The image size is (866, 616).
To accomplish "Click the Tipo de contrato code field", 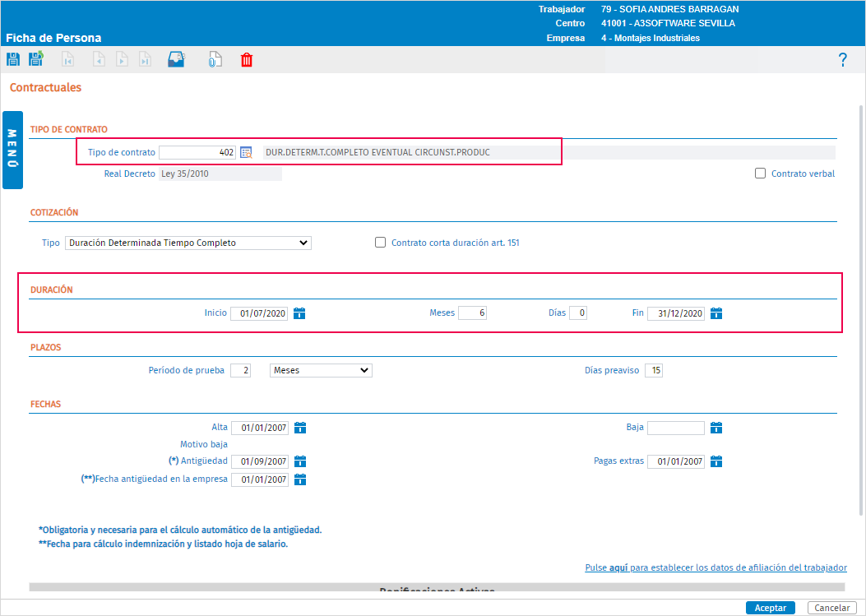I will pyautogui.click(x=197, y=152).
